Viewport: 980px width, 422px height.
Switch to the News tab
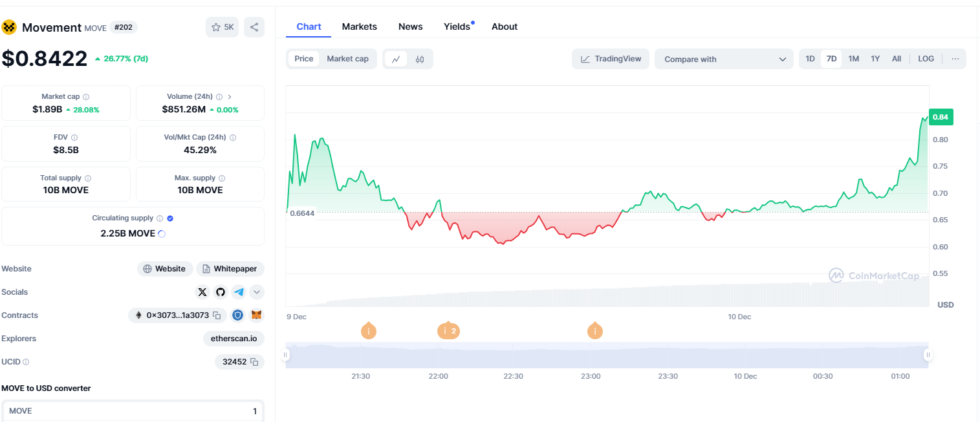pyautogui.click(x=411, y=26)
